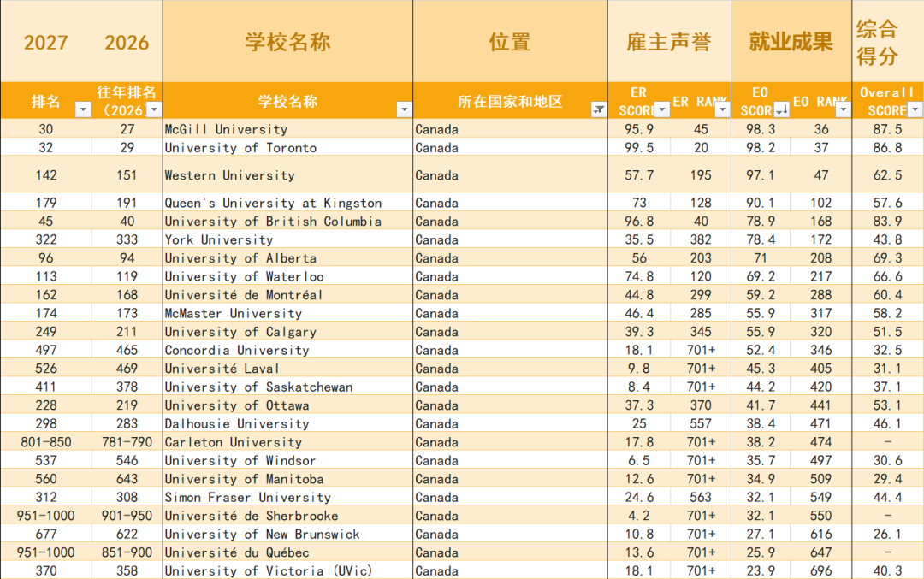Click the Concordia University cell
924x579 pixels.
[x=287, y=350]
